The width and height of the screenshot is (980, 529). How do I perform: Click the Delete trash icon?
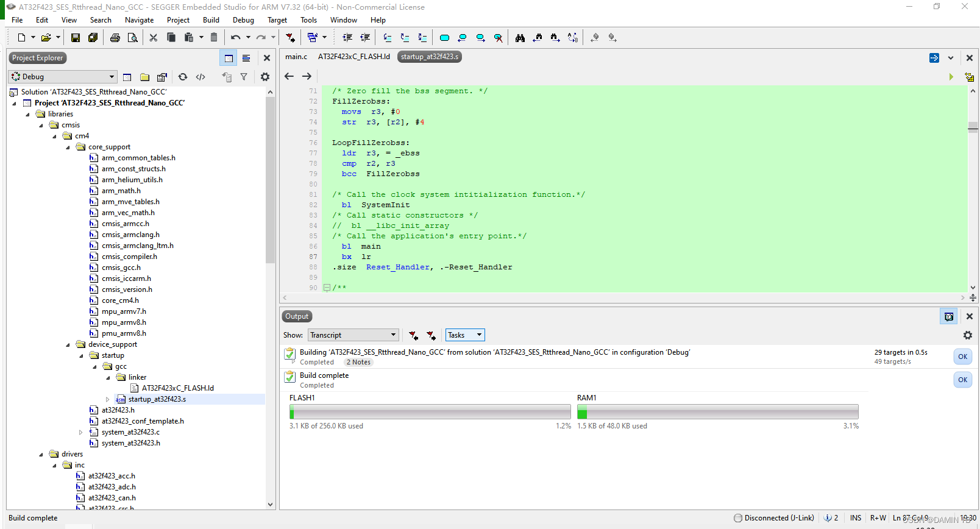click(x=214, y=38)
